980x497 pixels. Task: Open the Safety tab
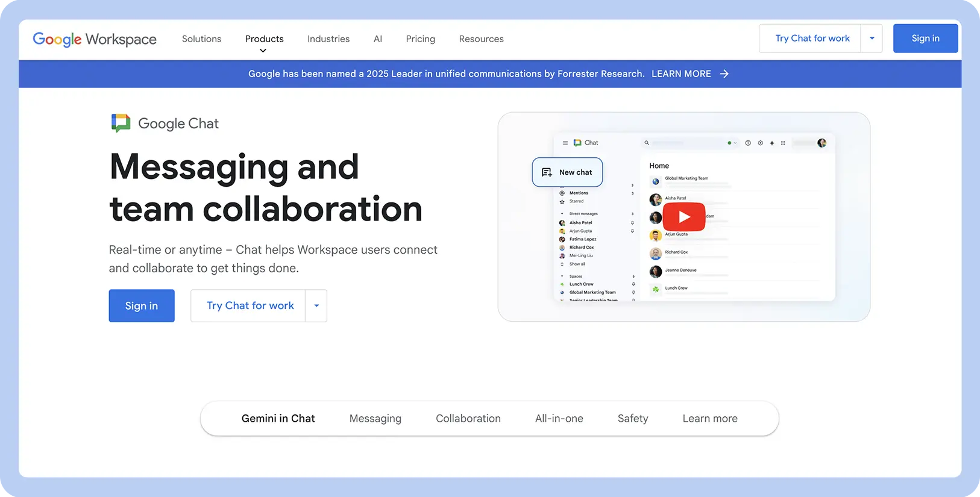(633, 418)
